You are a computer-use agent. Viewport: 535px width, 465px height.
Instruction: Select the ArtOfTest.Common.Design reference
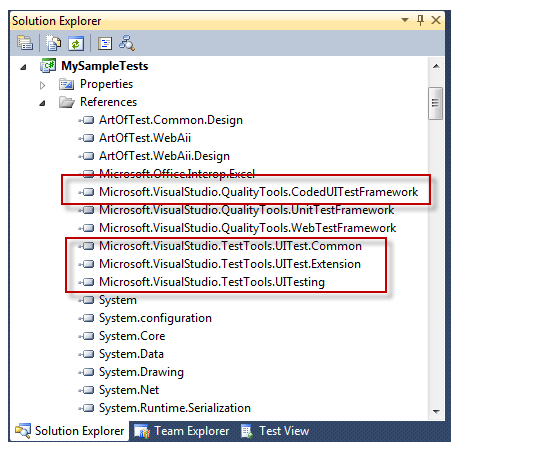pyautogui.click(x=171, y=120)
